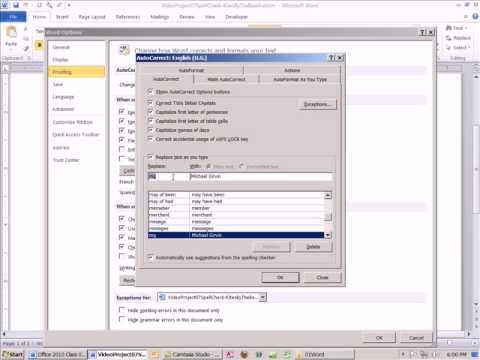480x360 pixels.
Task: Select the highlighted 'mg' Michael Girvin row
Action: (236, 235)
